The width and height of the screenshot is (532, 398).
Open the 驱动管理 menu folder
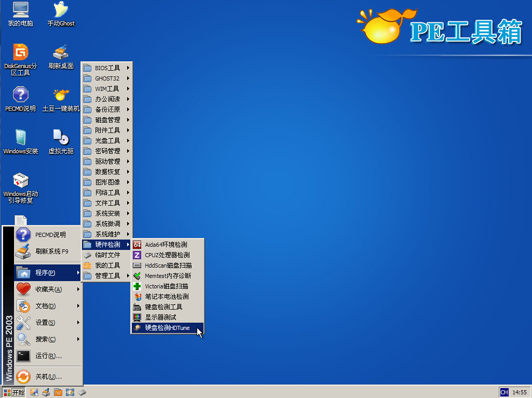tap(106, 161)
